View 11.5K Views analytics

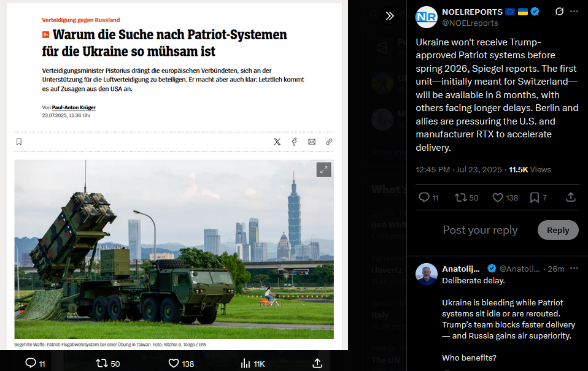(530, 170)
